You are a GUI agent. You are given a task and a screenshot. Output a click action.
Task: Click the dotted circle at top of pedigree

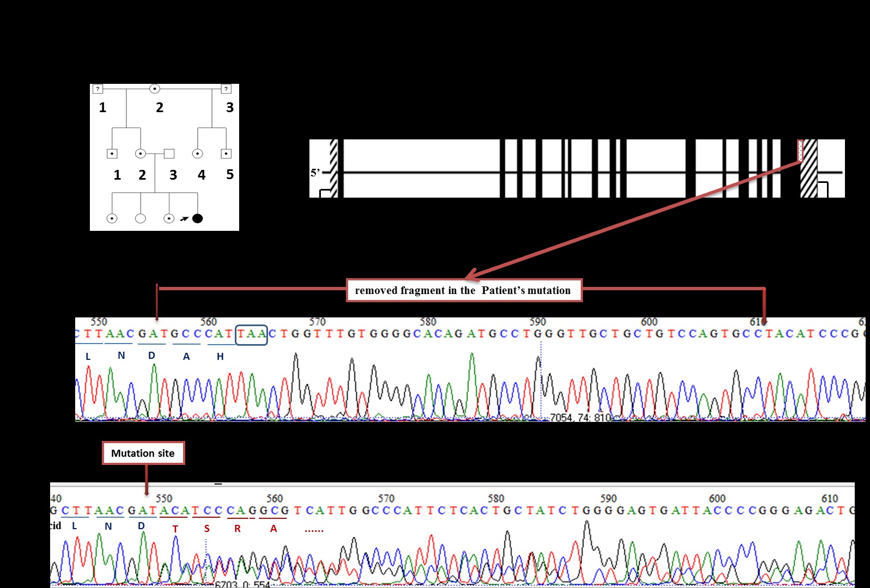click(x=155, y=89)
